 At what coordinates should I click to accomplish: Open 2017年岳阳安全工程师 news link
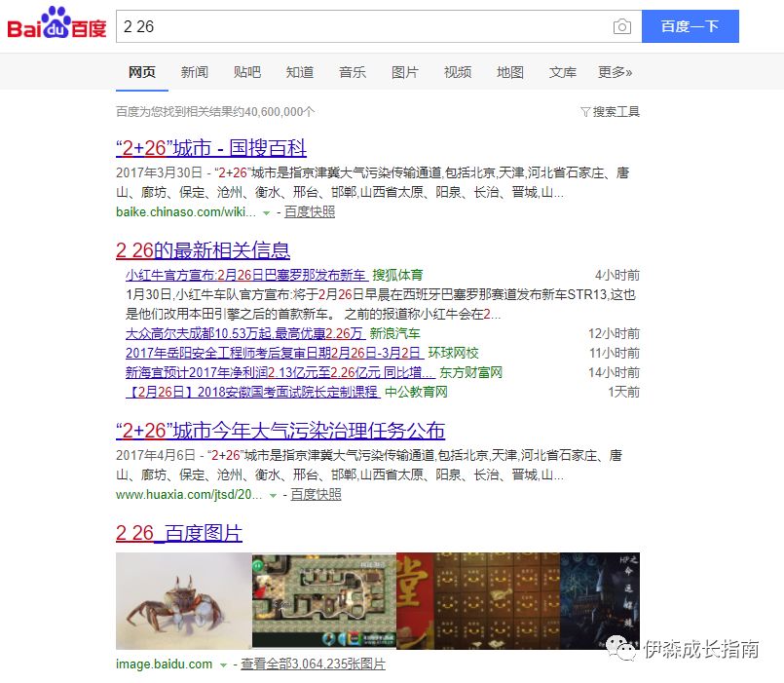point(275,353)
